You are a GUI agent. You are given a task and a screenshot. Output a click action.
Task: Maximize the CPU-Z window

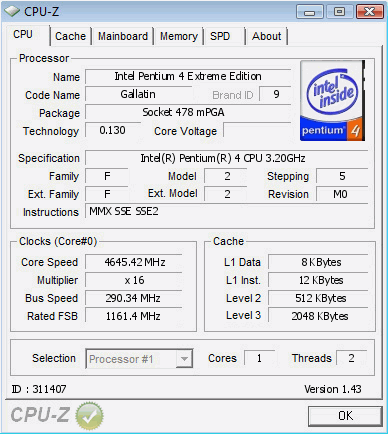[339, 12]
